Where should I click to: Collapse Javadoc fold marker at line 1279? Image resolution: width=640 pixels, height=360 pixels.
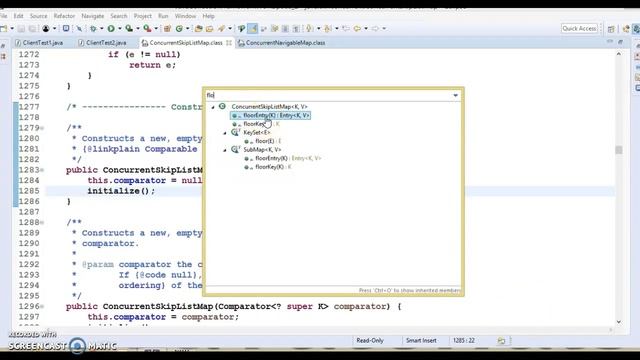42,128
